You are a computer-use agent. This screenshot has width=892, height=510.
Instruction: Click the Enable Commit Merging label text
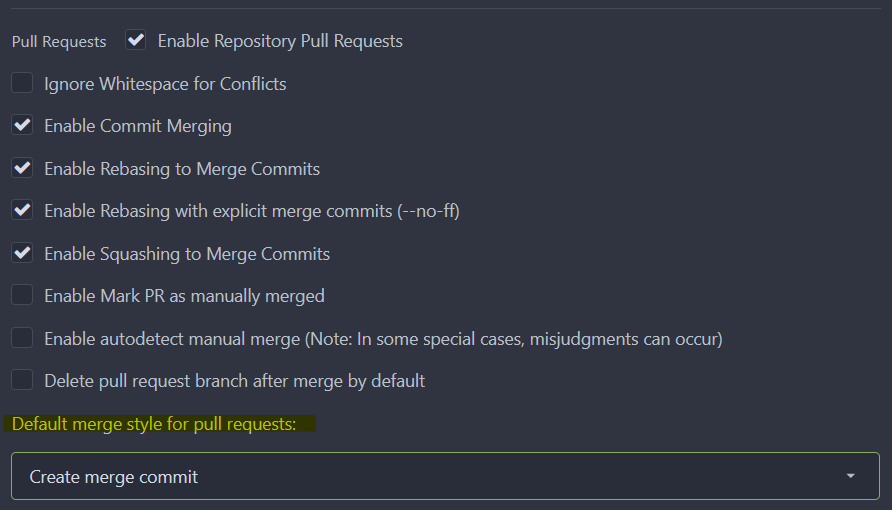[x=138, y=126]
